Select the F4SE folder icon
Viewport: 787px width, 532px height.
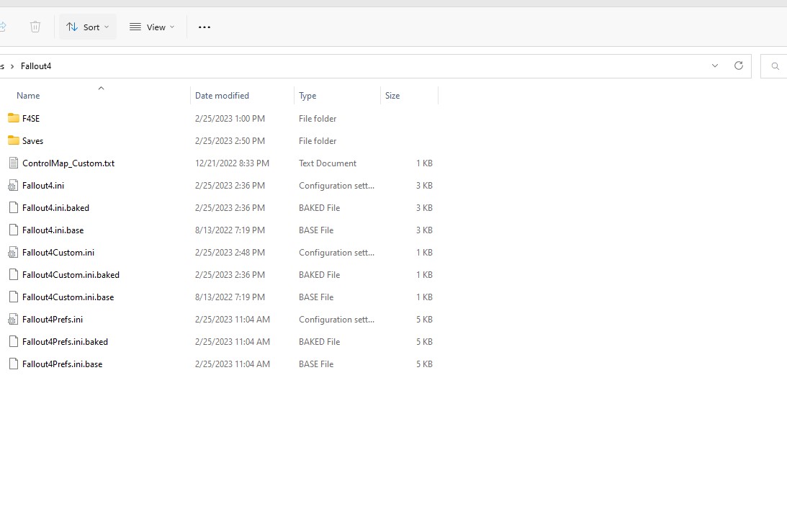click(x=13, y=118)
